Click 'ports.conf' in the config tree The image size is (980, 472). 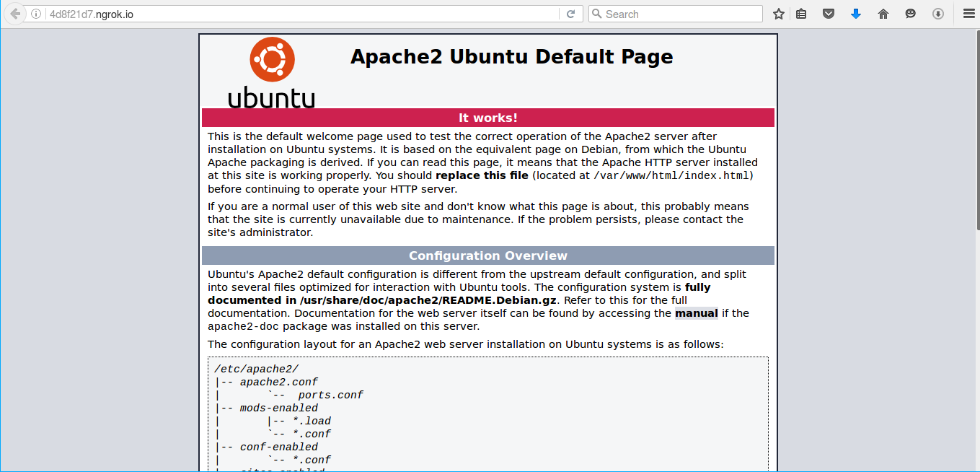(x=330, y=395)
